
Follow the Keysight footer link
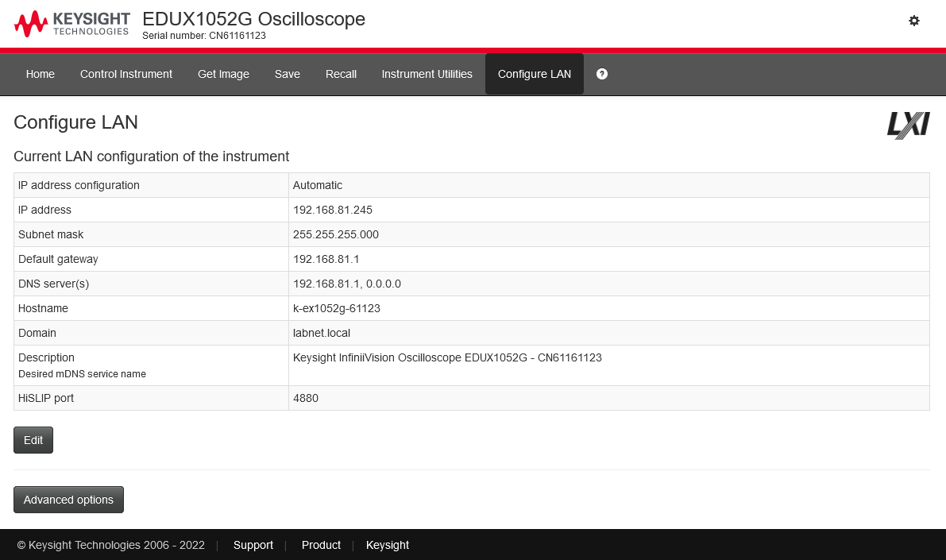tap(388, 545)
